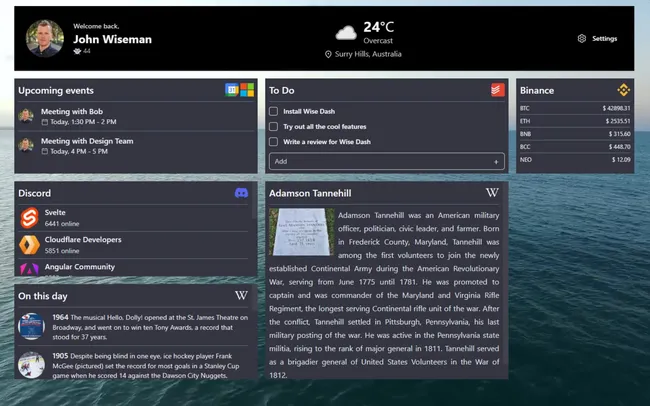
Task: Click the Discord logo icon
Action: [x=241, y=193]
